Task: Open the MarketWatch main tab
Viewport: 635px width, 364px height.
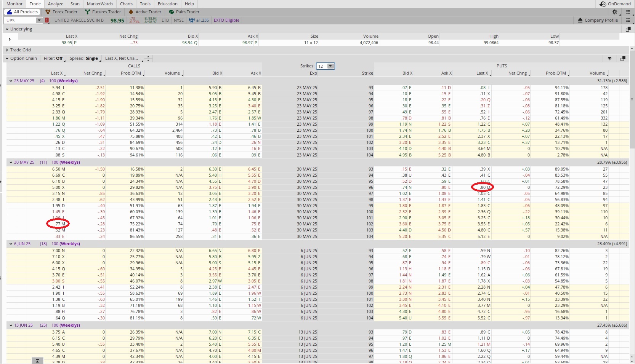Action: coord(99,4)
